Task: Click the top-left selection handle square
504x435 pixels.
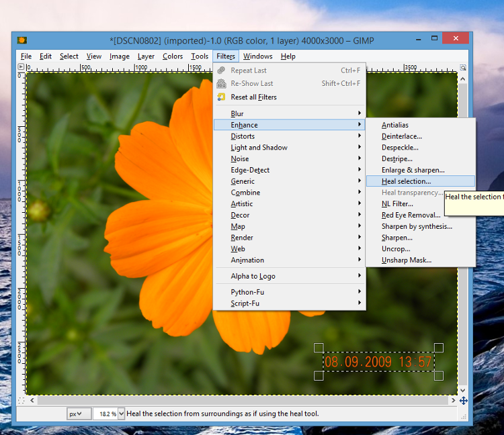Action: [319, 348]
